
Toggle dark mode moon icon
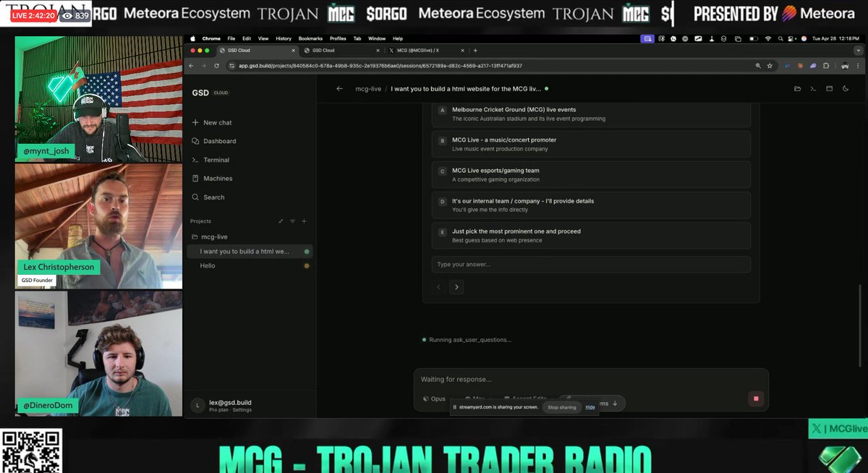tap(845, 89)
